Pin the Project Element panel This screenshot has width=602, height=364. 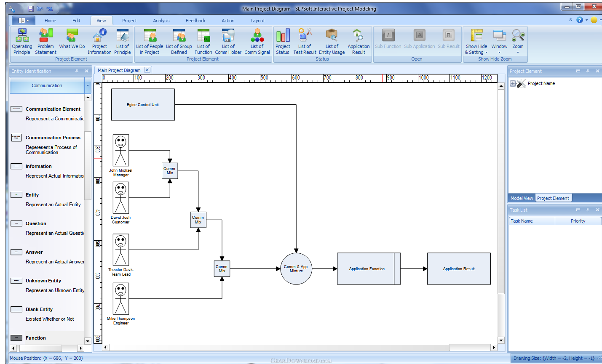click(588, 71)
